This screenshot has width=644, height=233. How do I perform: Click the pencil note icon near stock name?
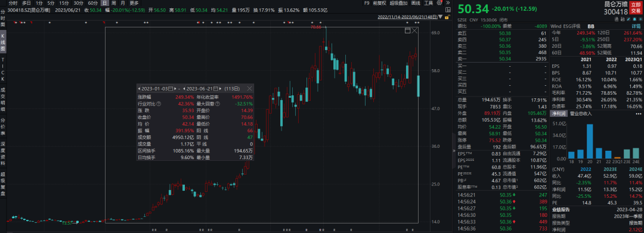pos(628,19)
